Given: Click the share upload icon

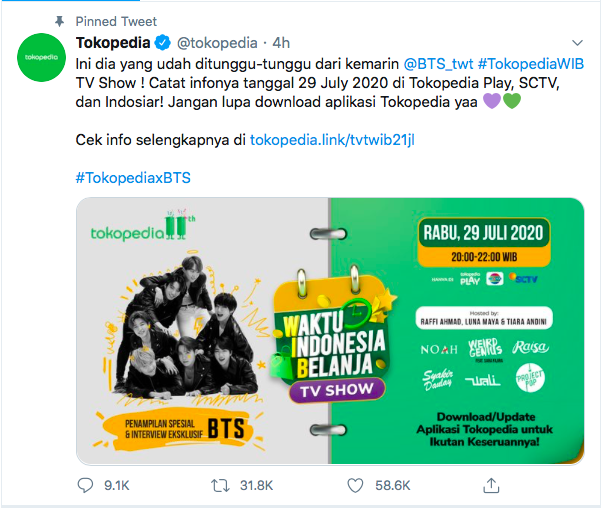Looking at the screenshot, I should pos(491,485).
